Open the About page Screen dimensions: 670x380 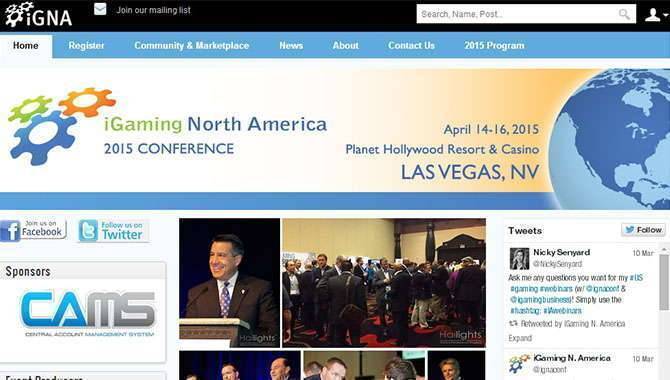[345, 45]
